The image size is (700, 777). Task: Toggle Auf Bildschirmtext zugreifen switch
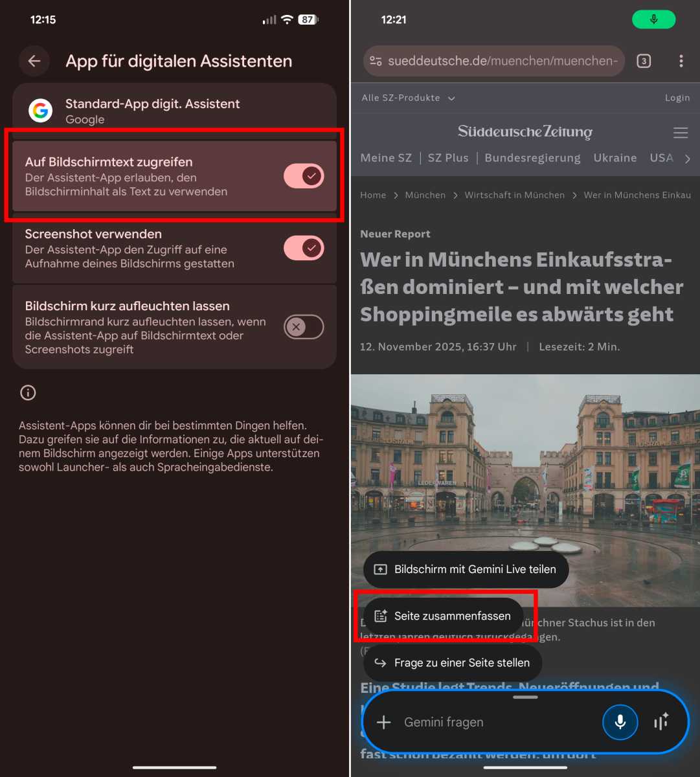click(304, 175)
